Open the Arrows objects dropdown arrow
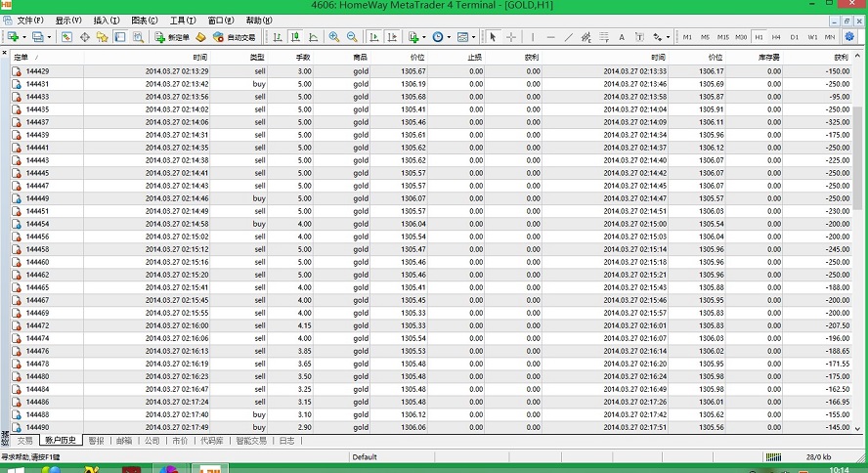 669,37
